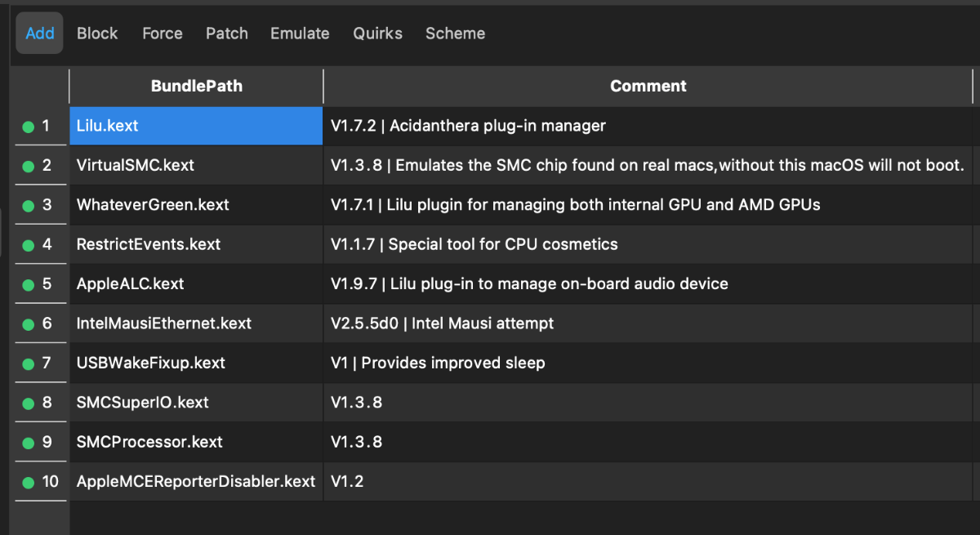This screenshot has width=980, height=535.
Task: Select row number 10 in the index column
Action: tap(51, 482)
